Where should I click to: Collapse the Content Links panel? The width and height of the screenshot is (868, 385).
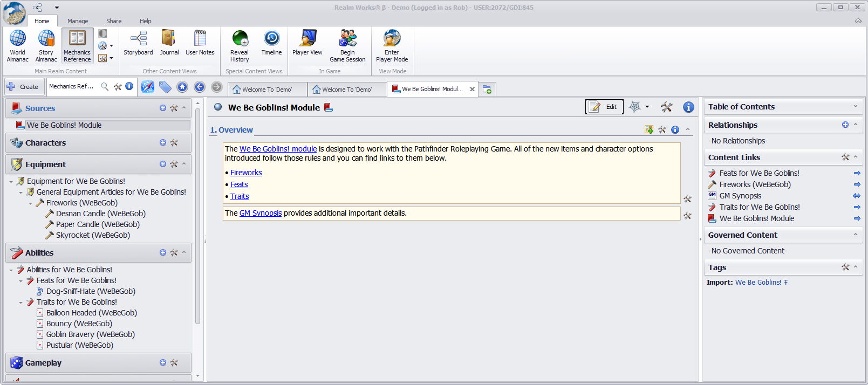856,157
